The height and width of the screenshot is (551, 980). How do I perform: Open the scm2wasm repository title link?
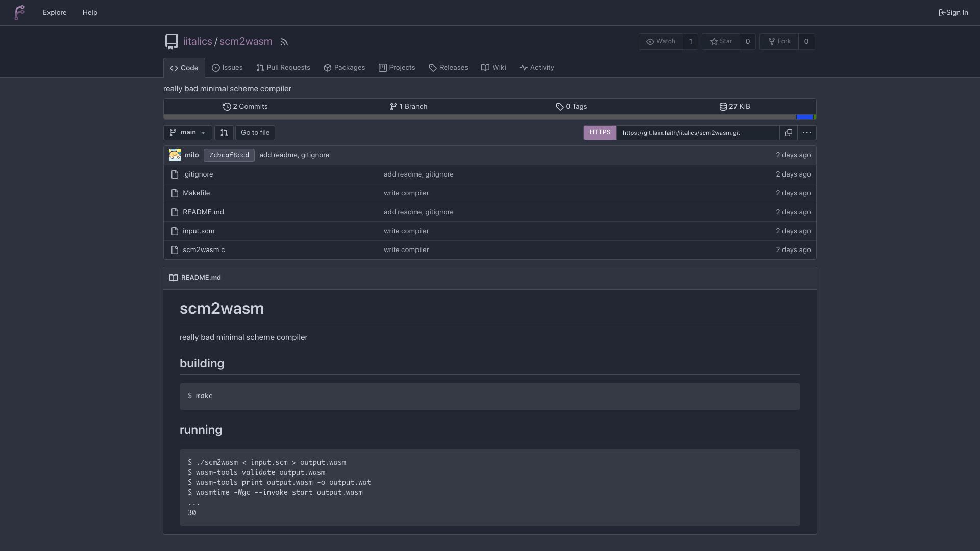246,42
